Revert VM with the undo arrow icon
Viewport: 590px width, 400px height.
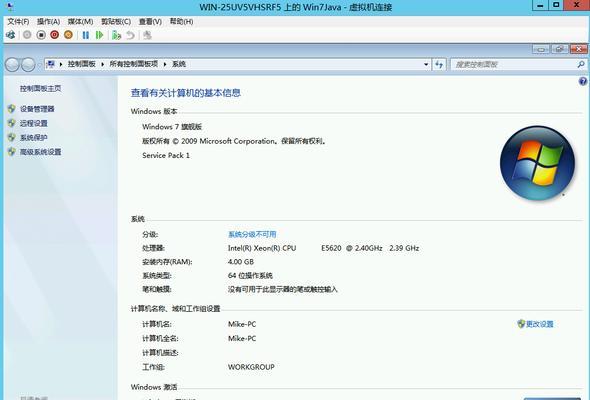(130, 35)
